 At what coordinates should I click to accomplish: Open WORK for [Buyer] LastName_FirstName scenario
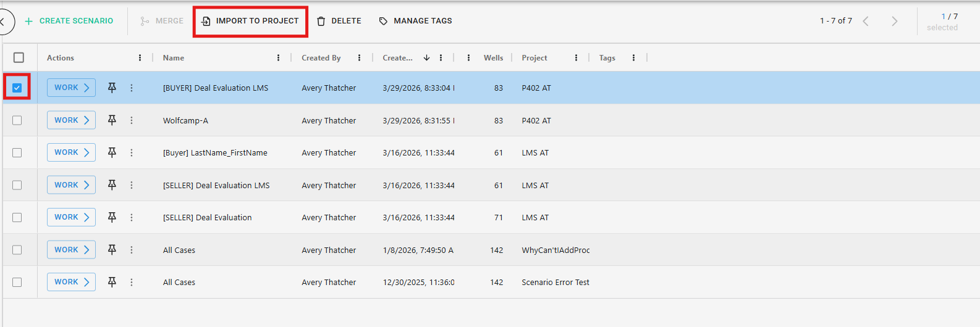[71, 152]
